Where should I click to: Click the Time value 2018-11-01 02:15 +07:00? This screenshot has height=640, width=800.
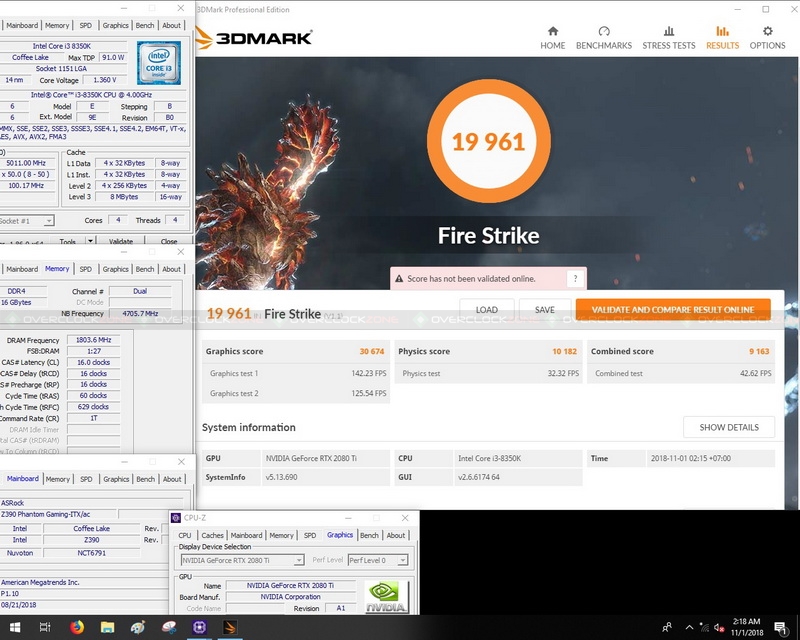tap(691, 458)
